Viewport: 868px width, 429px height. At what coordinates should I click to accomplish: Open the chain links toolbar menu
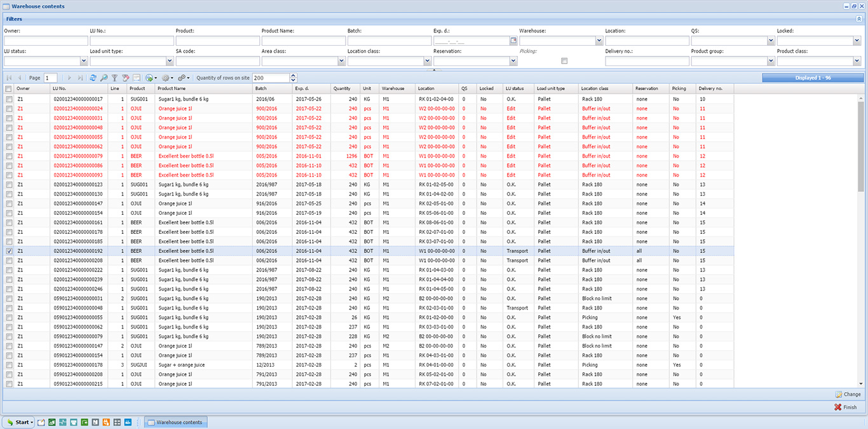pyautogui.click(x=184, y=78)
